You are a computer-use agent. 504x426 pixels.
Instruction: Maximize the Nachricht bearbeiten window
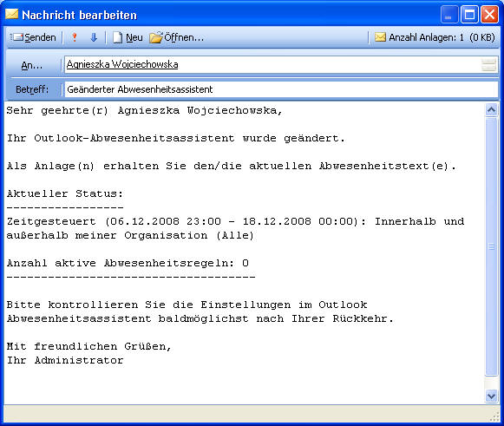tap(469, 15)
